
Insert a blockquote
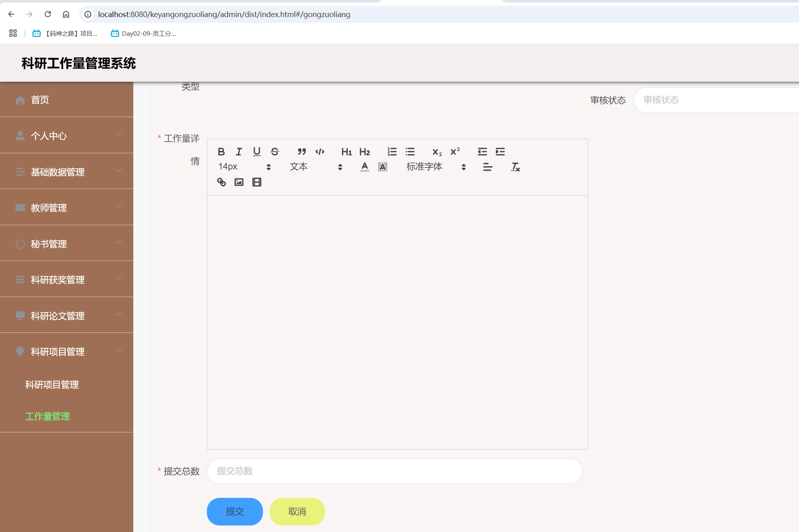[x=302, y=152]
